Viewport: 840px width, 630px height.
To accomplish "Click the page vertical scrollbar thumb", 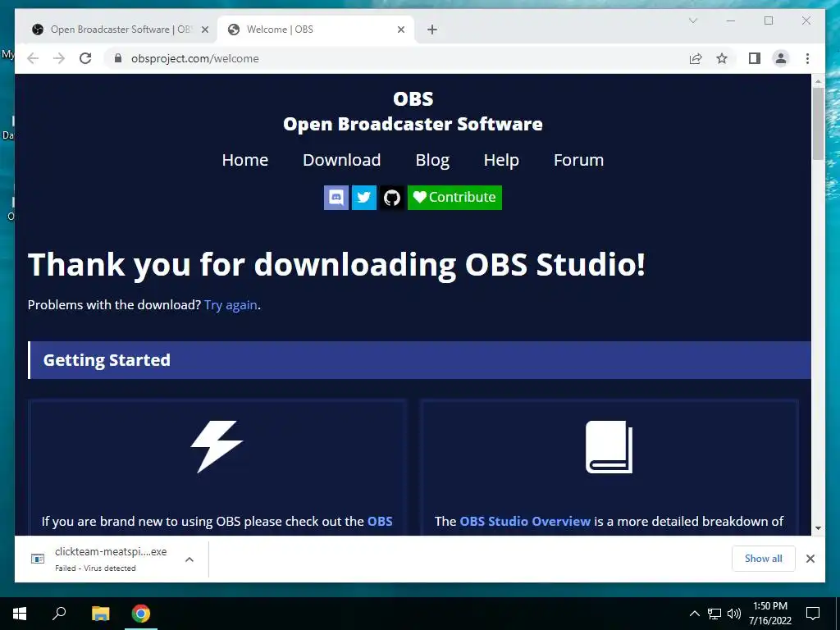I will [x=818, y=124].
